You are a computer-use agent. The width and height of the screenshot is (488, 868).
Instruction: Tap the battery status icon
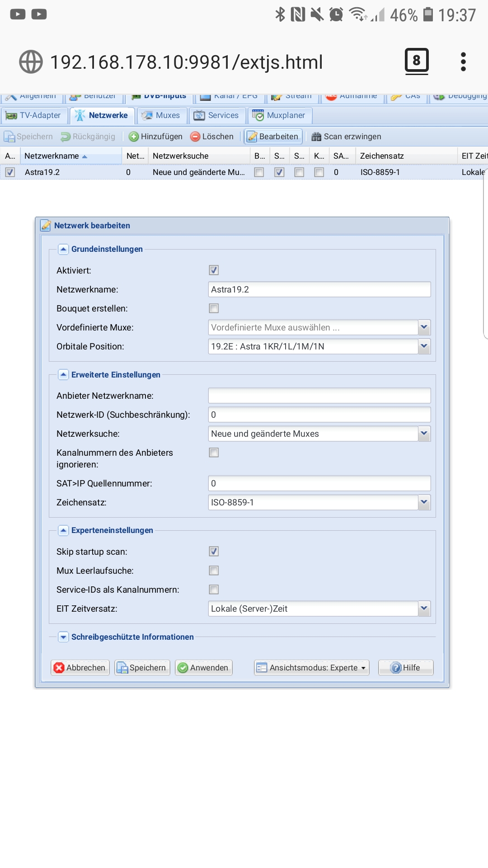point(428,14)
